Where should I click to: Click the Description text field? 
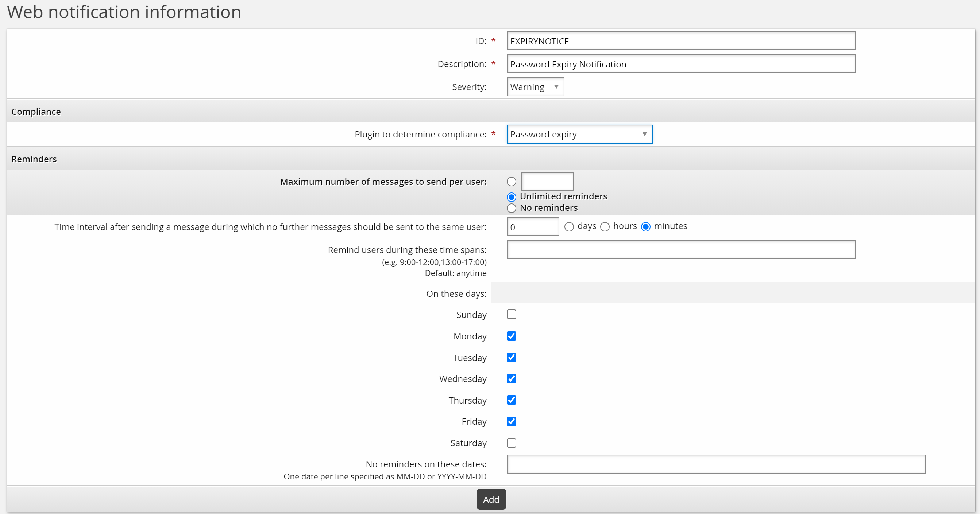coord(680,64)
